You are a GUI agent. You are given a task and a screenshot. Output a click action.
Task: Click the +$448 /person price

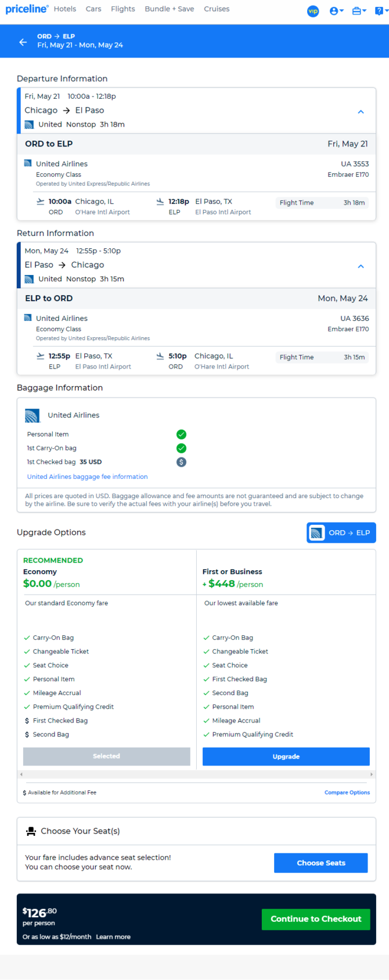pos(233,584)
